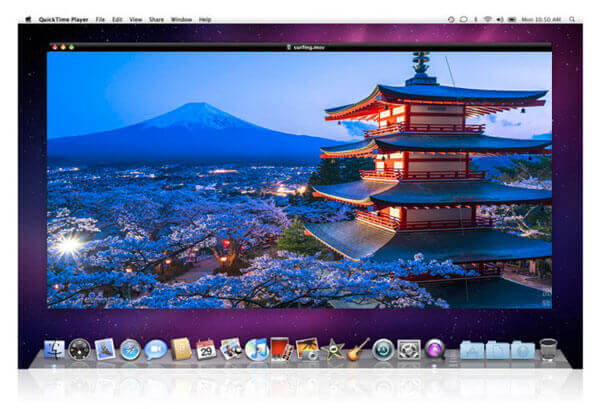Launch Preview app from Dock
Image resolution: width=600 pixels, height=409 pixels.
pos(231,349)
